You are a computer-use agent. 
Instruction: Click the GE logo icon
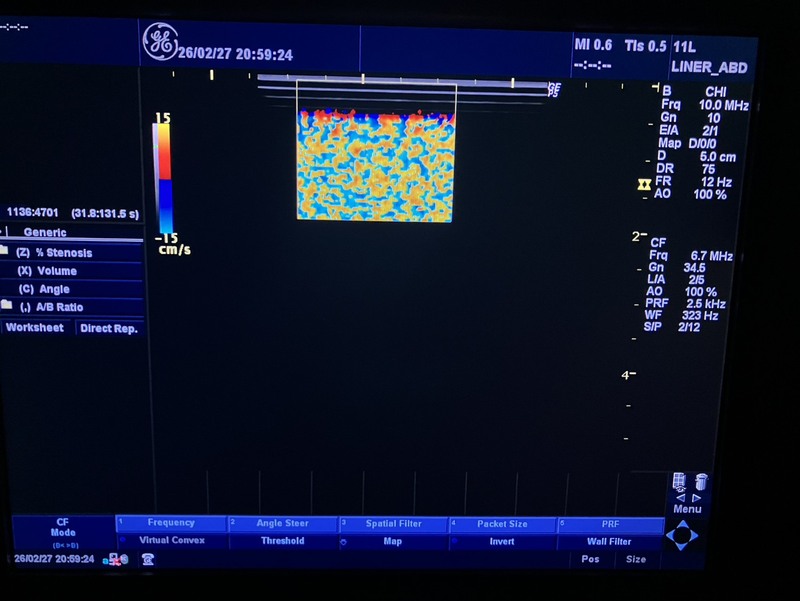pyautogui.click(x=160, y=42)
